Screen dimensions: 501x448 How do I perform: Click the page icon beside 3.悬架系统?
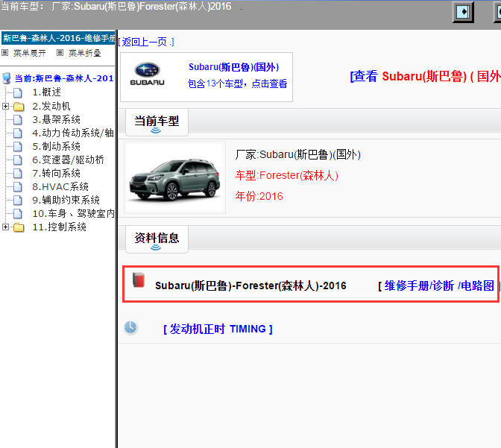(x=18, y=120)
